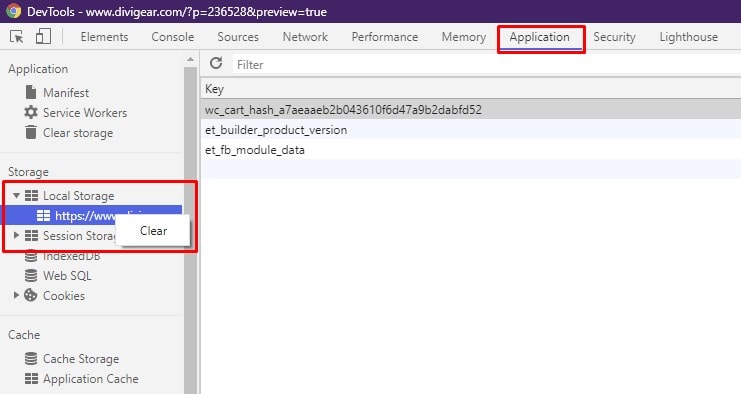This screenshot has height=394, width=741.
Task: Select the Application Cache item
Action: pyautogui.click(x=91, y=378)
